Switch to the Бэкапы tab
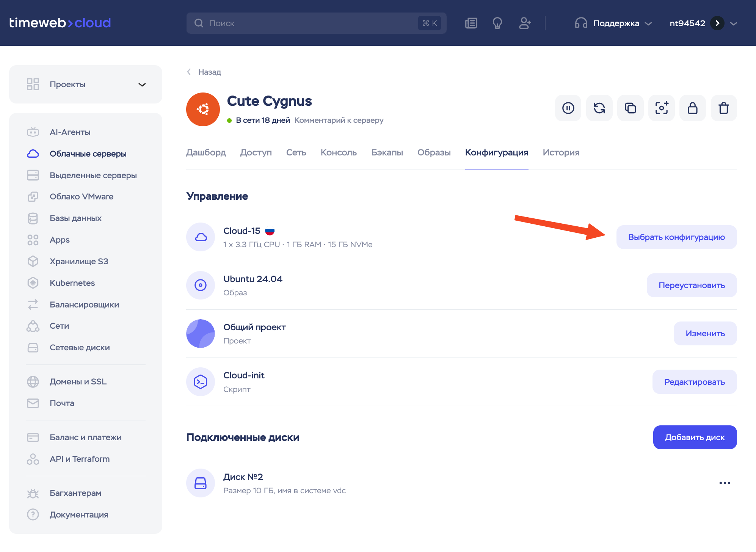 (x=387, y=152)
